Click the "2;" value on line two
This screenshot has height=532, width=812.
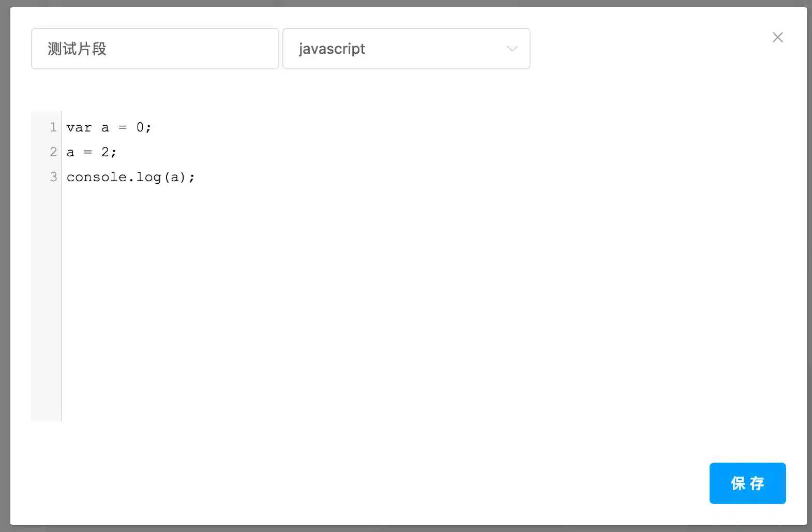109,153
